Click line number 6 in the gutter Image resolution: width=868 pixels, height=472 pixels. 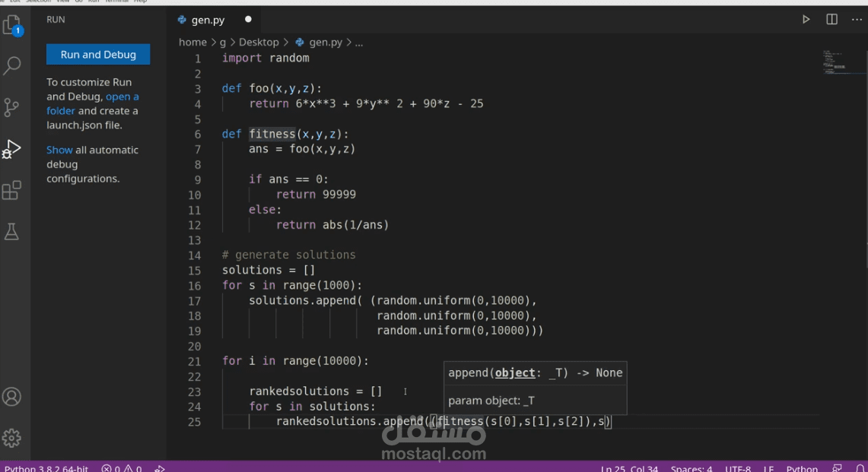coord(197,135)
